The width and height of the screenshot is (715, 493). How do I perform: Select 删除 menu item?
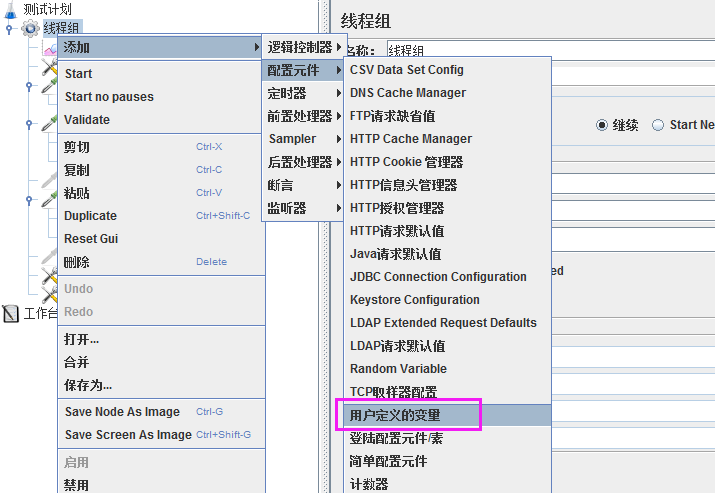161,262
